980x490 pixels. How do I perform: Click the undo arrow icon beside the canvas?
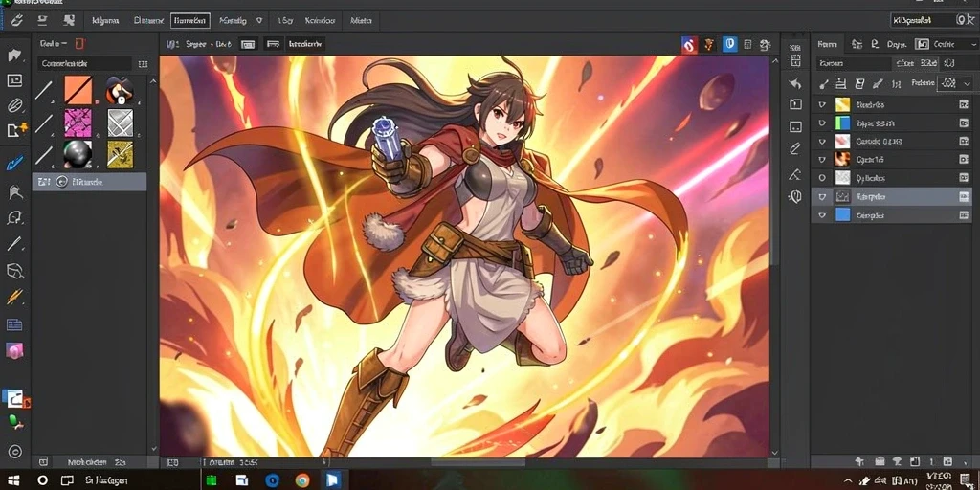click(x=795, y=84)
